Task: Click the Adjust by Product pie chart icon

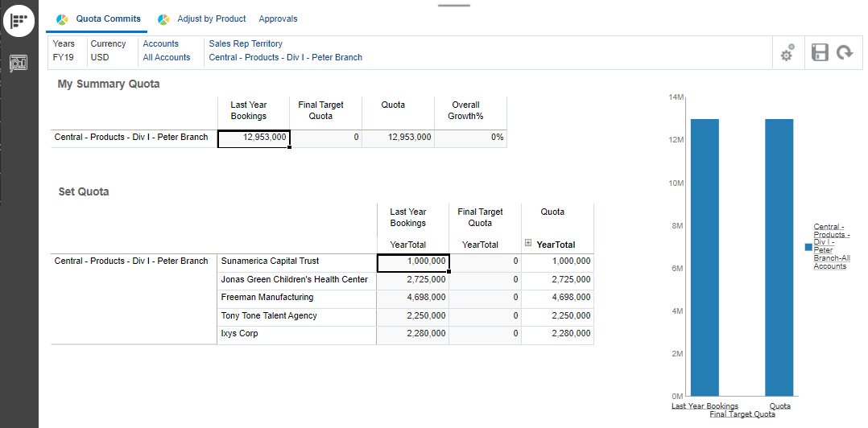Action: pyautogui.click(x=163, y=19)
